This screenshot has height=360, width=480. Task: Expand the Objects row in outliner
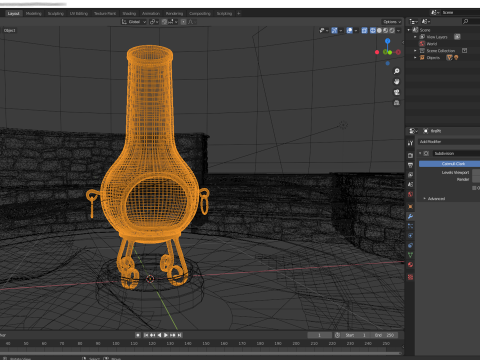pyautogui.click(x=415, y=58)
